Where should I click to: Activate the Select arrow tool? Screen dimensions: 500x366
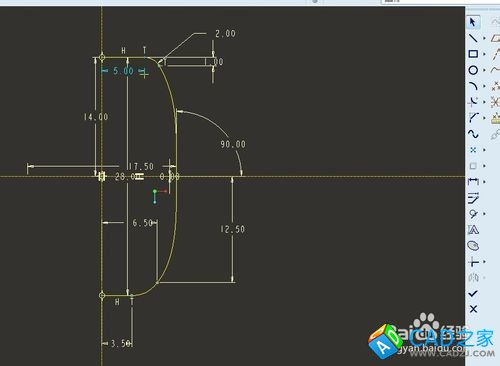473,22
